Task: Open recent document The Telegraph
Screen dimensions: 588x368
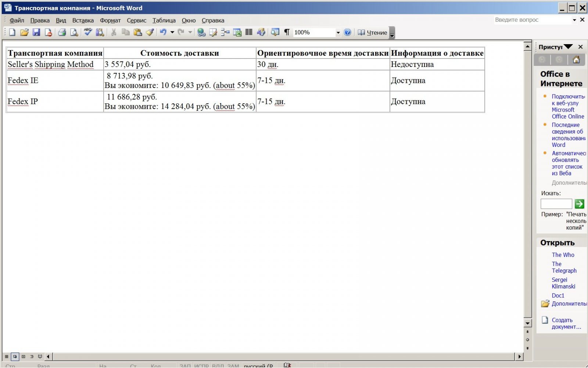Action: tap(564, 267)
